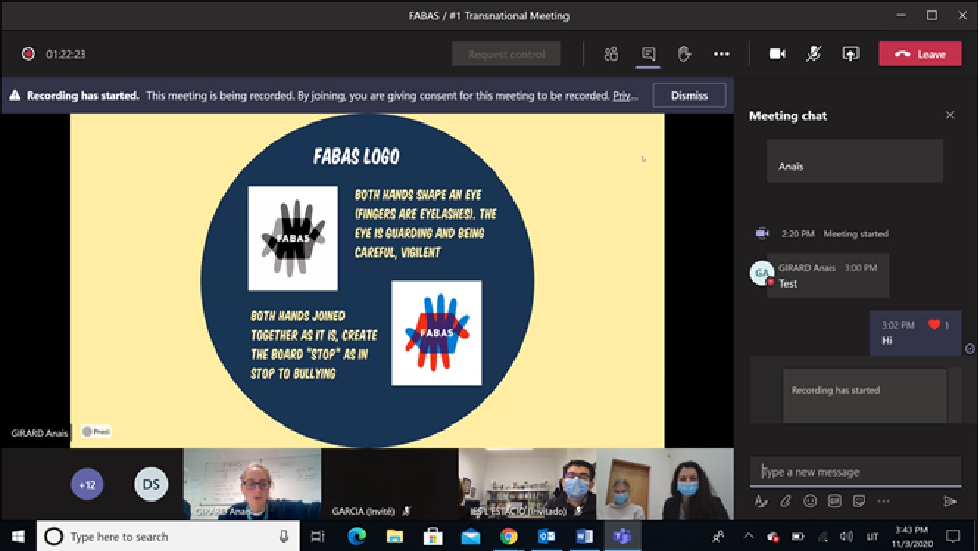Click the GA avatar of GIRARD Anais
The height and width of the screenshot is (551, 980).
(762, 273)
